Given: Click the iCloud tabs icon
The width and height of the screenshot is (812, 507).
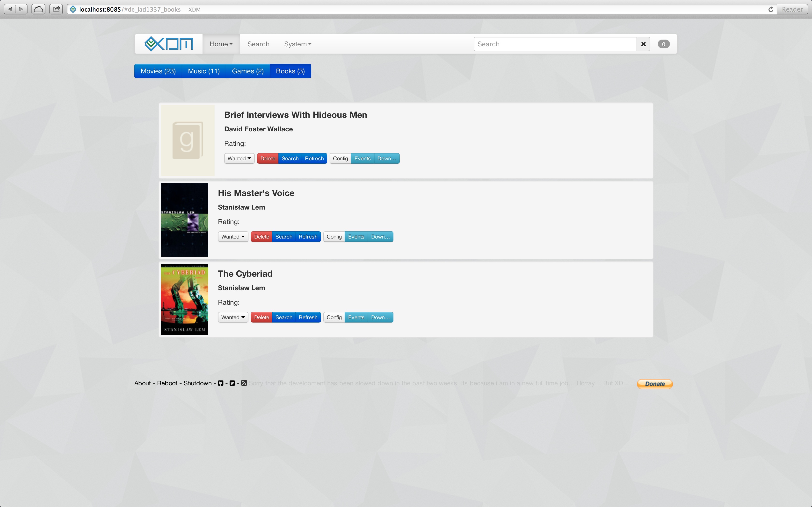Looking at the screenshot, I should coord(39,9).
